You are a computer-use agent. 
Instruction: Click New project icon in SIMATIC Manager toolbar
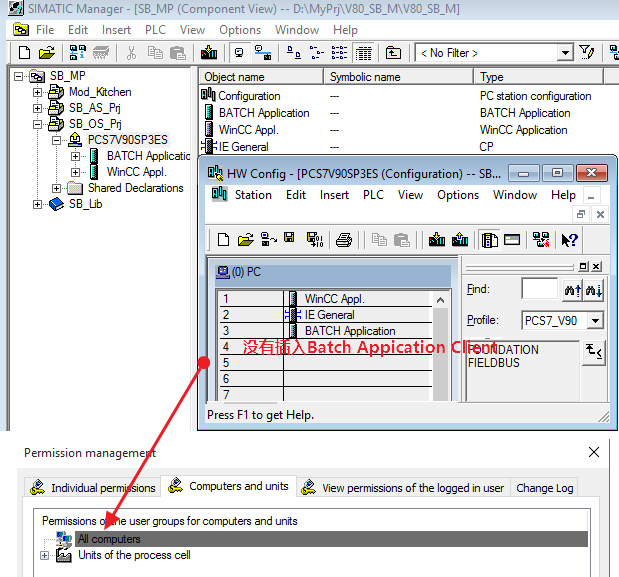tap(24, 52)
